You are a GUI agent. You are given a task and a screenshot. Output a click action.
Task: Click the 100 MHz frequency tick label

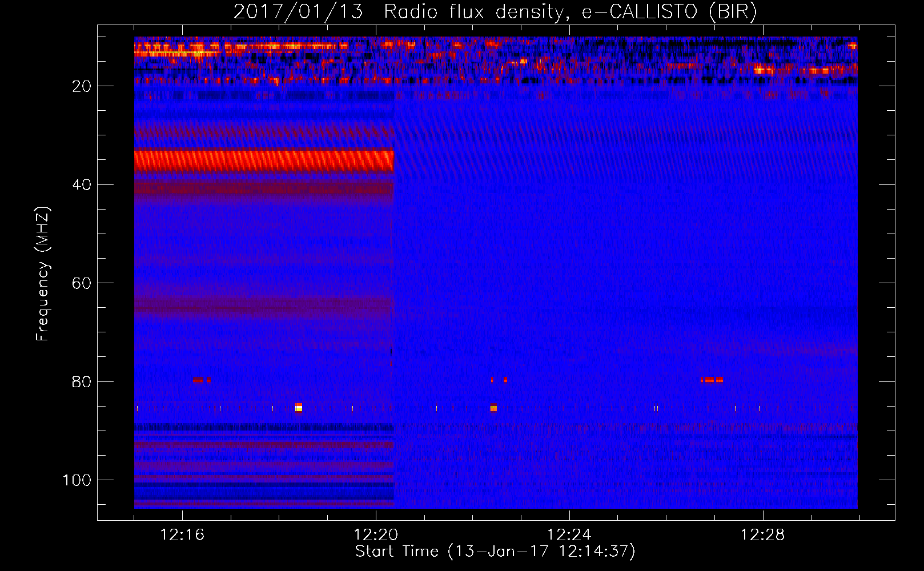77,480
